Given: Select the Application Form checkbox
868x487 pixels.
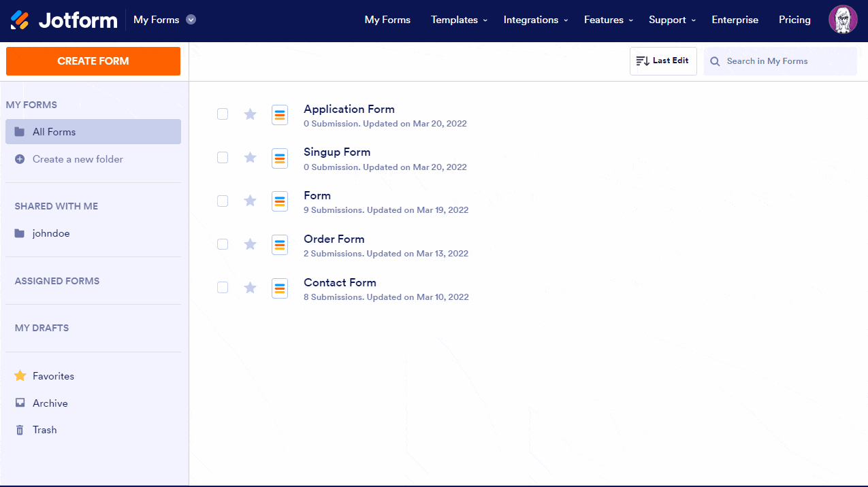Looking at the screenshot, I should pyautogui.click(x=223, y=114).
